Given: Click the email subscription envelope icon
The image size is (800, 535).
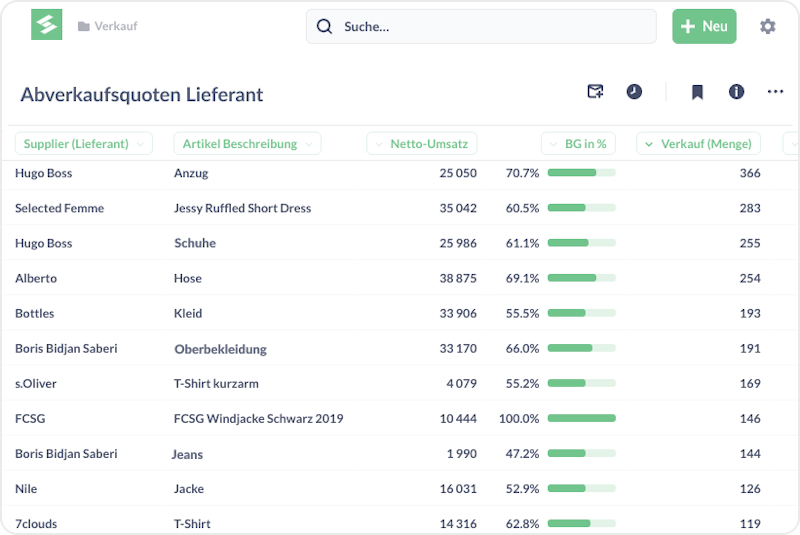Looking at the screenshot, I should [x=595, y=92].
